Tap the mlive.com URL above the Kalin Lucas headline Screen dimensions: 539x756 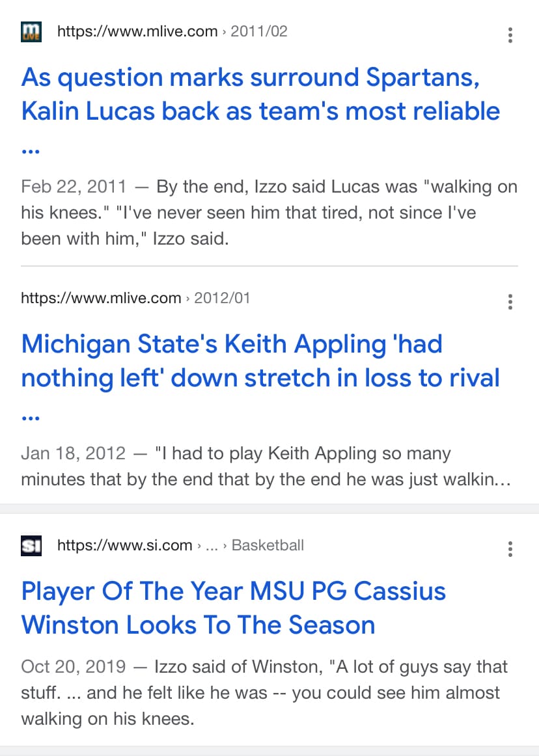[x=137, y=31]
